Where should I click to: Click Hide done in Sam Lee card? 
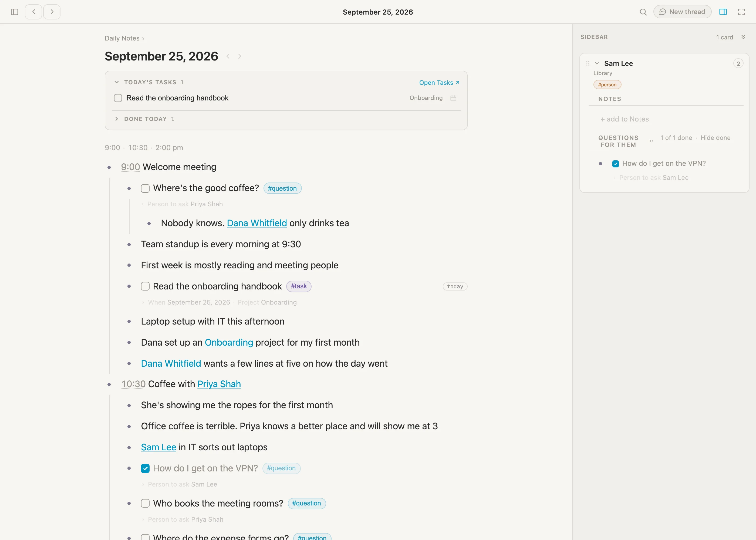tap(715, 138)
